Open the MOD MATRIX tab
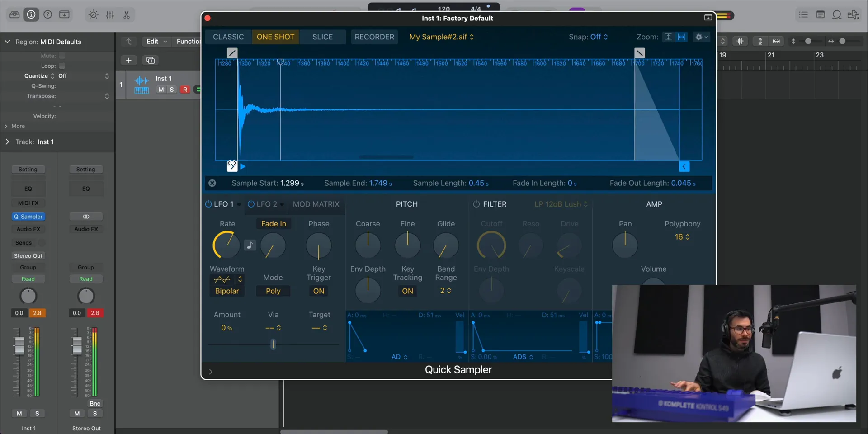The height and width of the screenshot is (434, 868). click(x=316, y=204)
